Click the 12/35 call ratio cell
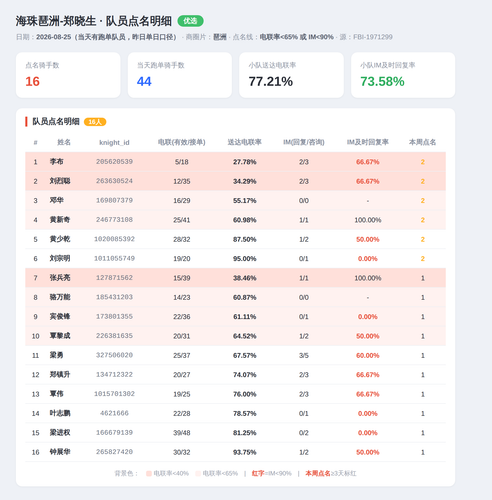This screenshot has width=492, height=500. [182, 181]
